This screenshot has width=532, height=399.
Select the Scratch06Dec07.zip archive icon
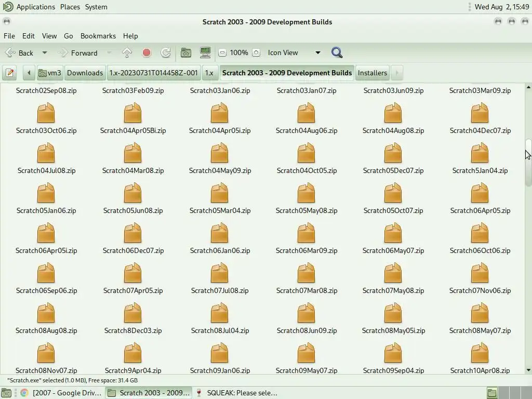click(x=132, y=233)
